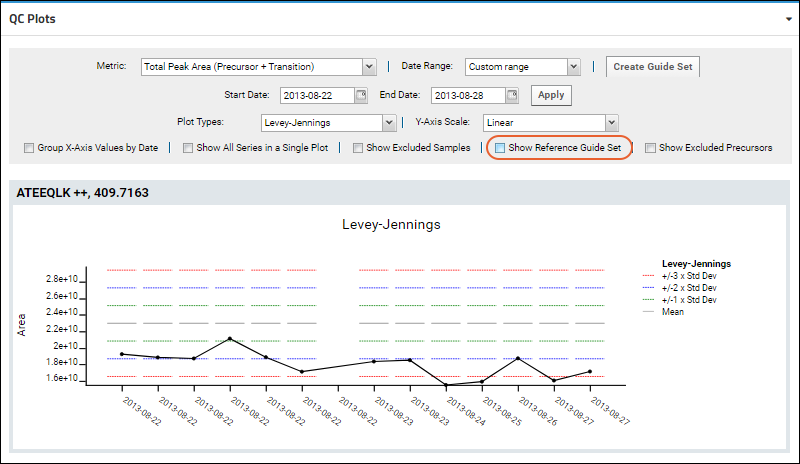Click the QC Plots panel title
The image size is (800, 464).
point(32,19)
